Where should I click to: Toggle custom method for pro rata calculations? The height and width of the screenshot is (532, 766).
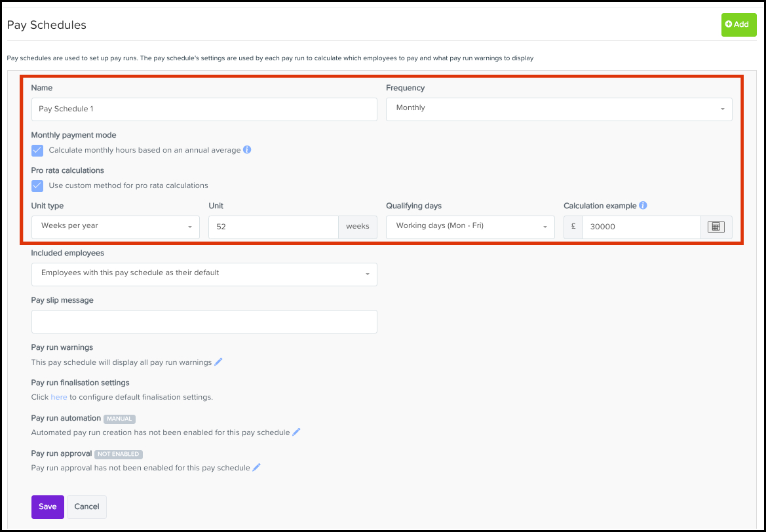click(x=37, y=186)
